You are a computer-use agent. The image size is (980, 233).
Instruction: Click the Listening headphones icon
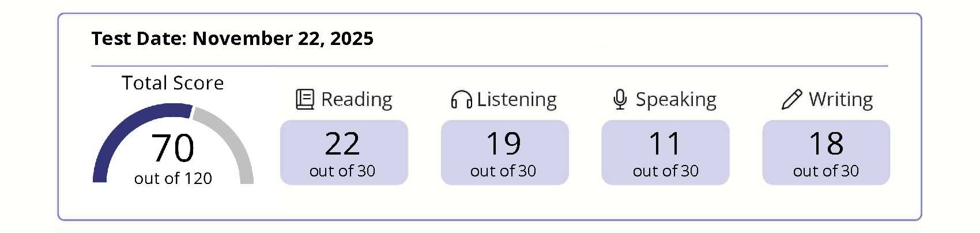(461, 100)
